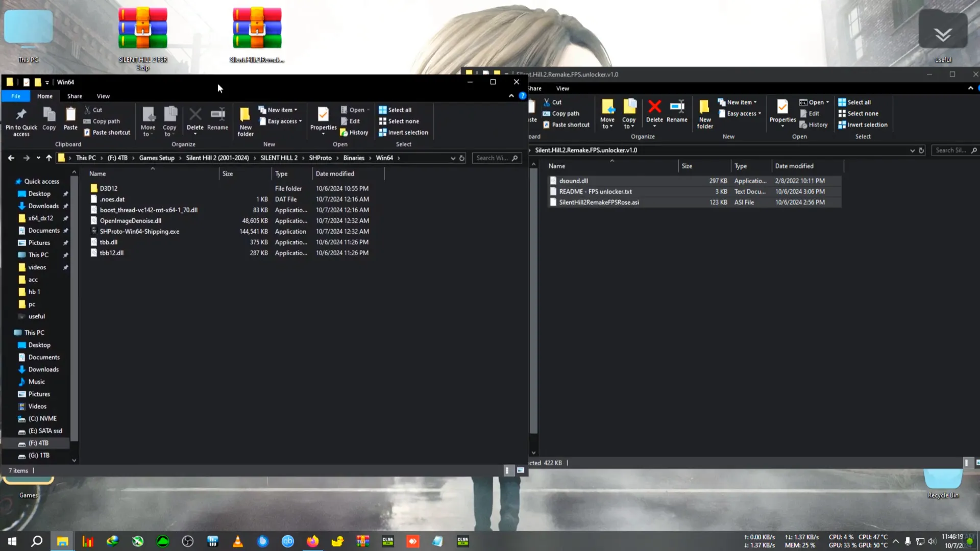Collapse the ribbon in Win64 window
This screenshot has width=980, height=551.
click(511, 96)
